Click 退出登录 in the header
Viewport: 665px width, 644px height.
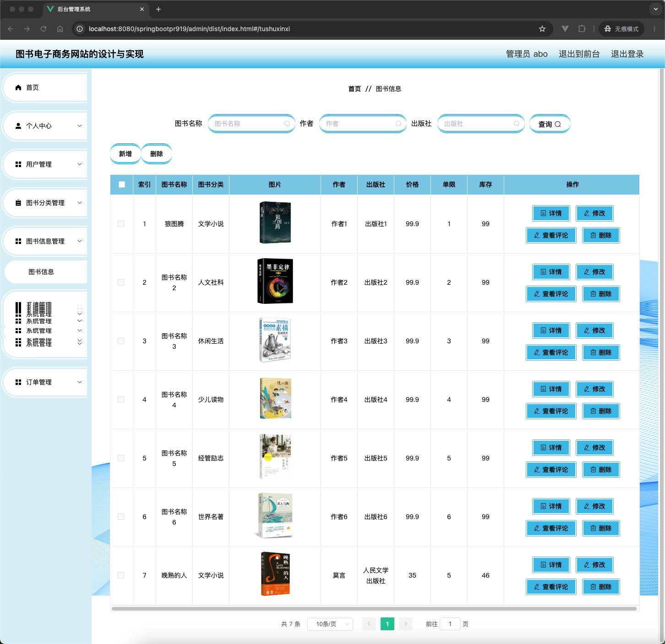pyautogui.click(x=627, y=54)
